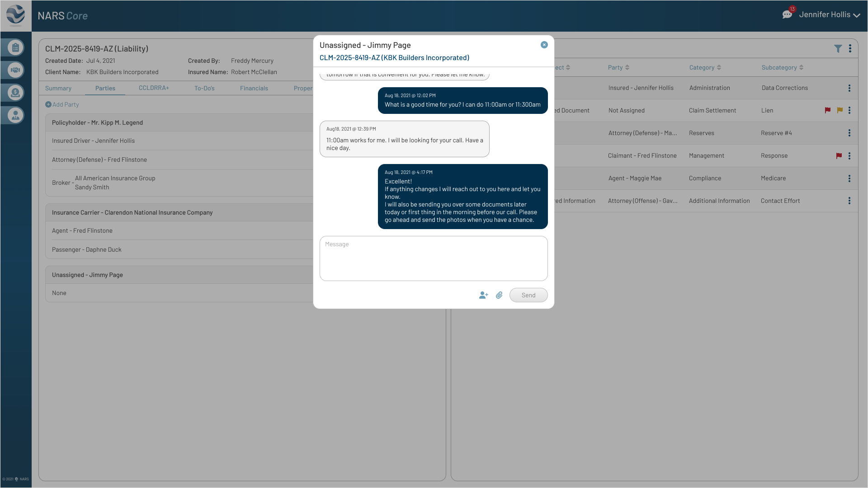
Task: Toggle the yellow flag on the Claim Settlement row
Action: pos(840,110)
